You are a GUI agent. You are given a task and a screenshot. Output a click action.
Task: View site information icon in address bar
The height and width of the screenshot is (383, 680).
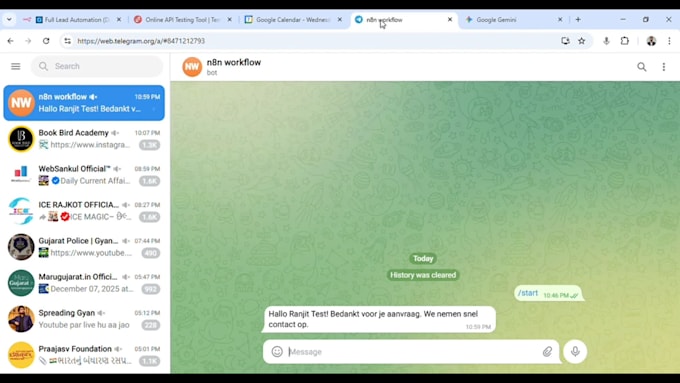67,41
